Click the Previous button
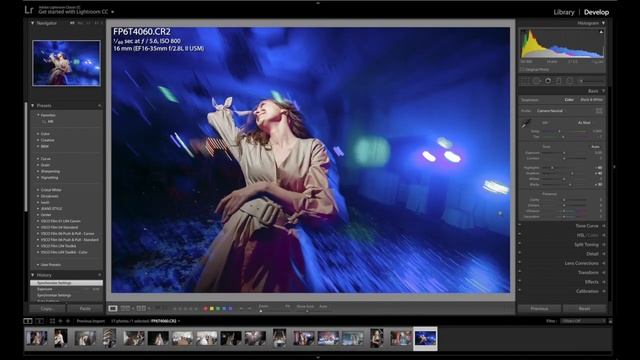Image resolution: width=640 pixels, height=360 pixels. [x=539, y=309]
